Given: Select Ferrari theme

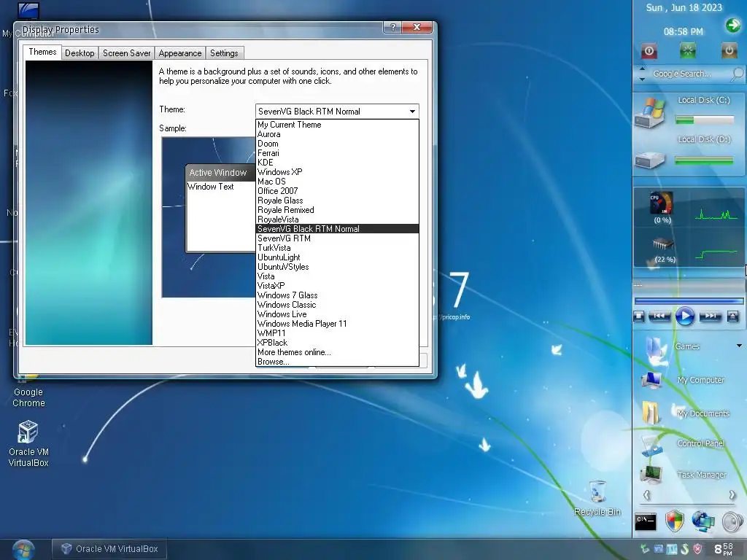Looking at the screenshot, I should click(338, 153).
